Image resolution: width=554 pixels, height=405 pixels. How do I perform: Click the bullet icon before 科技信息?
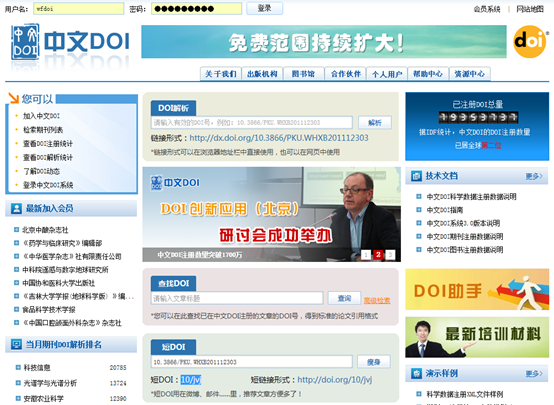pyautogui.click(x=18, y=368)
